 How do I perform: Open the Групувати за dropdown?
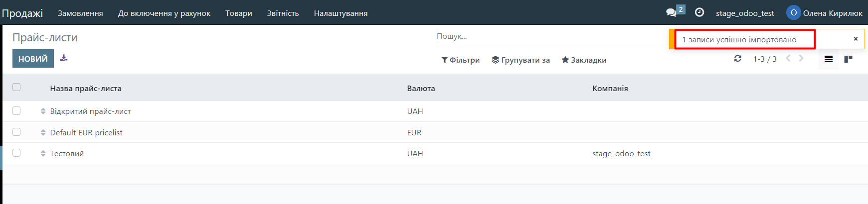521,60
